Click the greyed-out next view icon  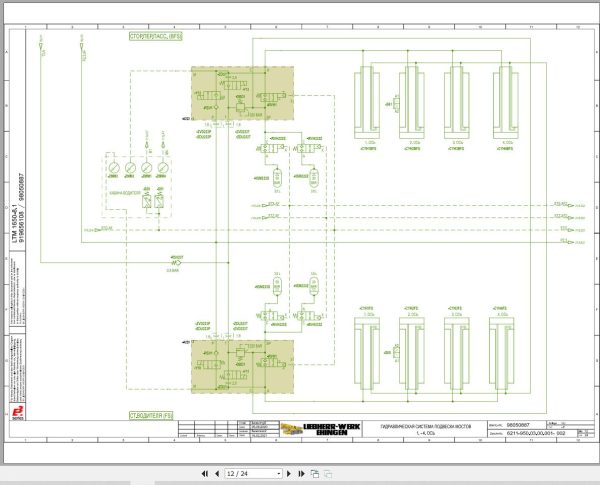click(328, 474)
